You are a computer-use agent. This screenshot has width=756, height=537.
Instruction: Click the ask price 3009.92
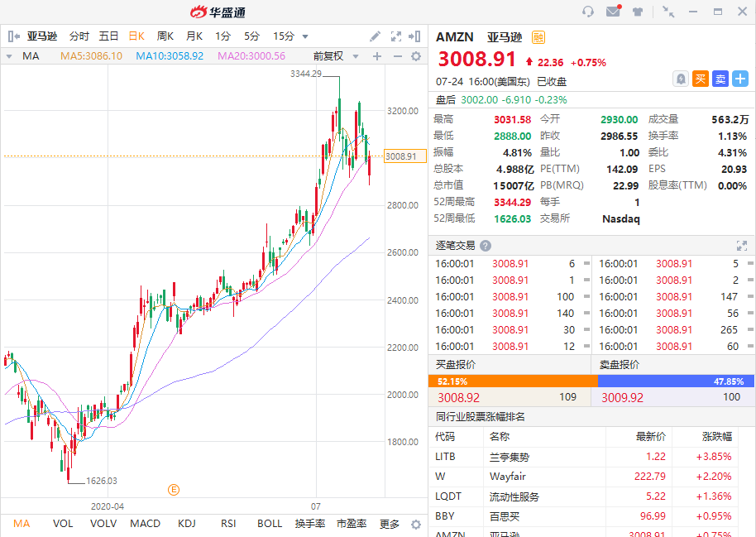[623, 397]
